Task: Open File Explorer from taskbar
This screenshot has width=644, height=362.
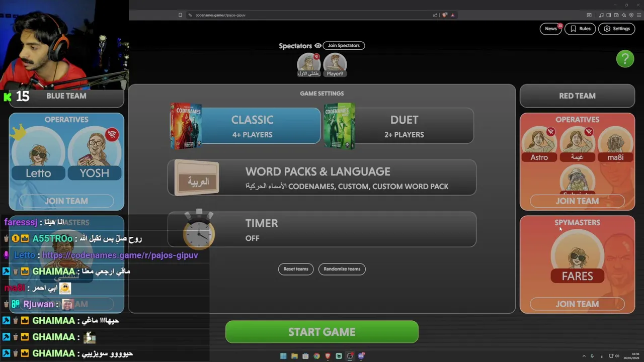Action: click(294, 356)
